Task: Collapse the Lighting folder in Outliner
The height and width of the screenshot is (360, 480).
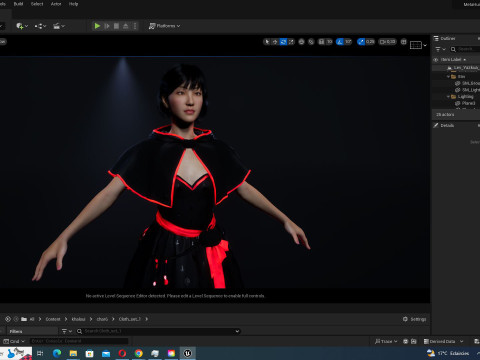Action: click(x=448, y=97)
